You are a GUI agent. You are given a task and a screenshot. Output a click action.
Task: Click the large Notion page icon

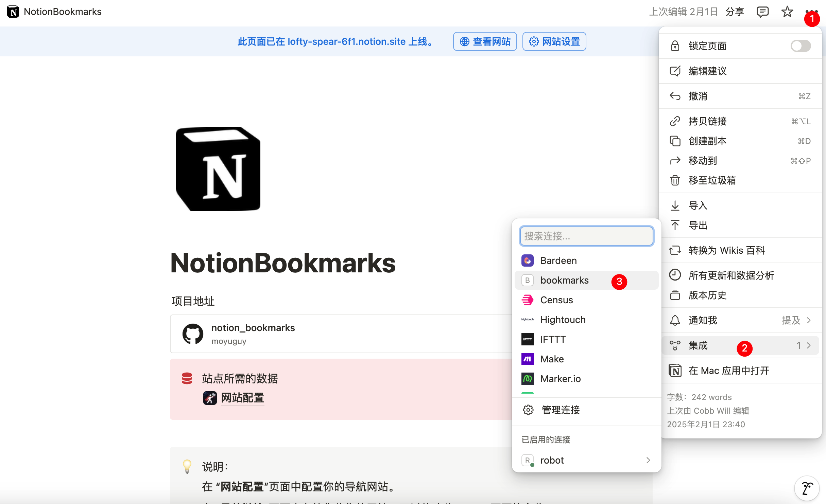[x=218, y=169]
